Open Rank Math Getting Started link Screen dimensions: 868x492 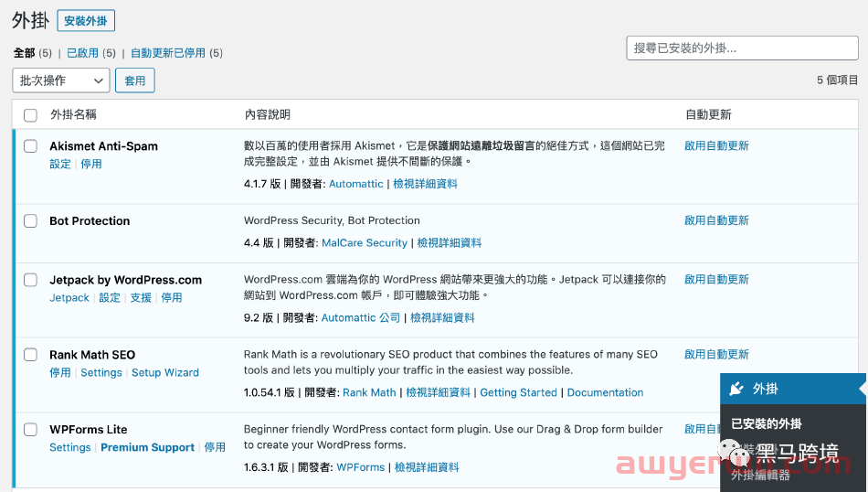tap(518, 392)
